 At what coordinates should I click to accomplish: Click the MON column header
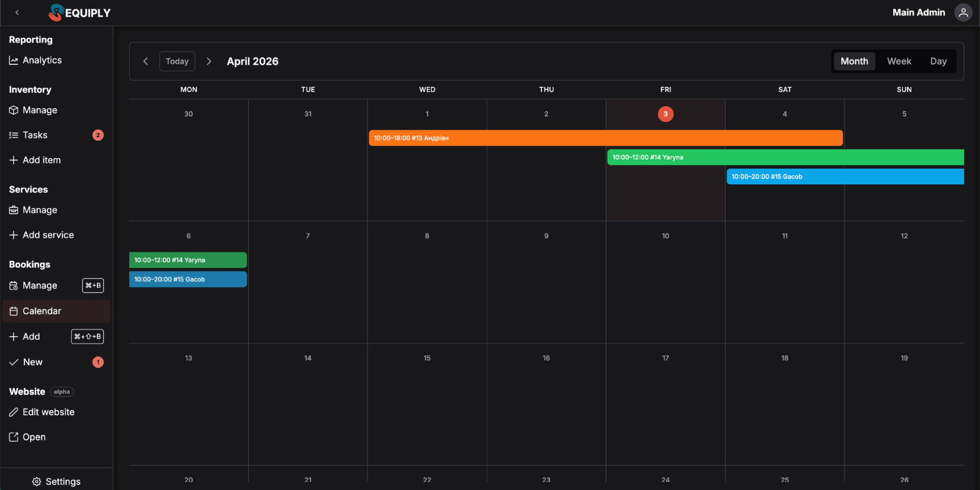click(x=189, y=89)
